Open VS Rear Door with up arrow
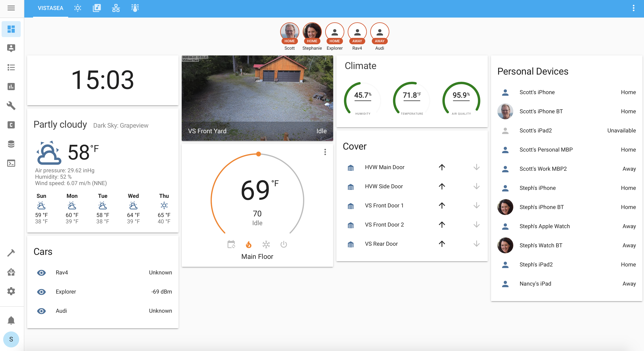Viewport: 644px width, 351px height. coord(442,244)
